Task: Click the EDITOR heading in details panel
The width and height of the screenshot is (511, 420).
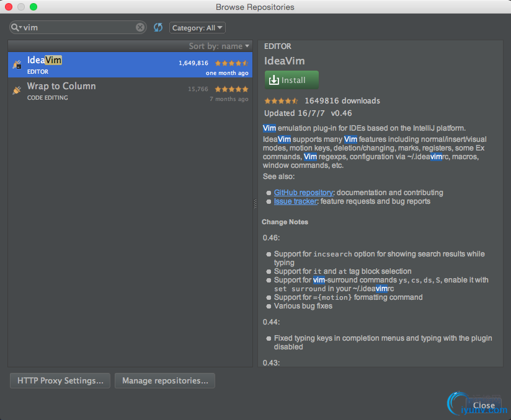Action: (x=278, y=46)
